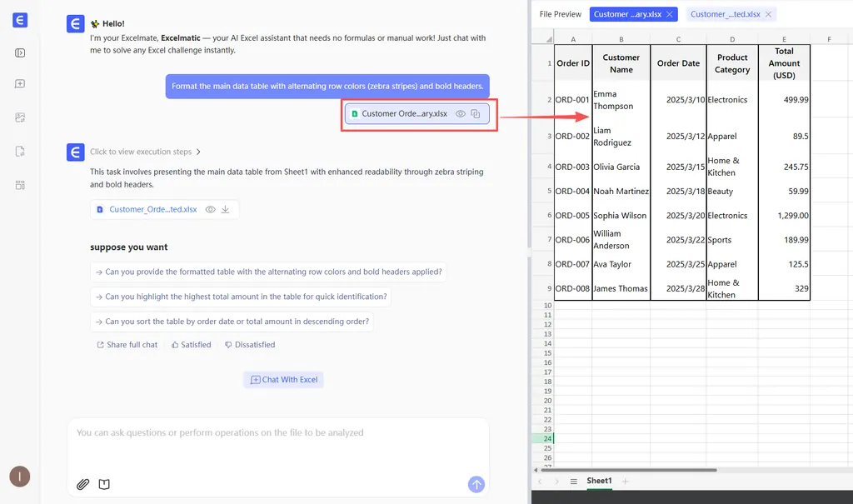Preview the uploaded Customer Orde...ary.xlsx with eye icon

(x=460, y=114)
